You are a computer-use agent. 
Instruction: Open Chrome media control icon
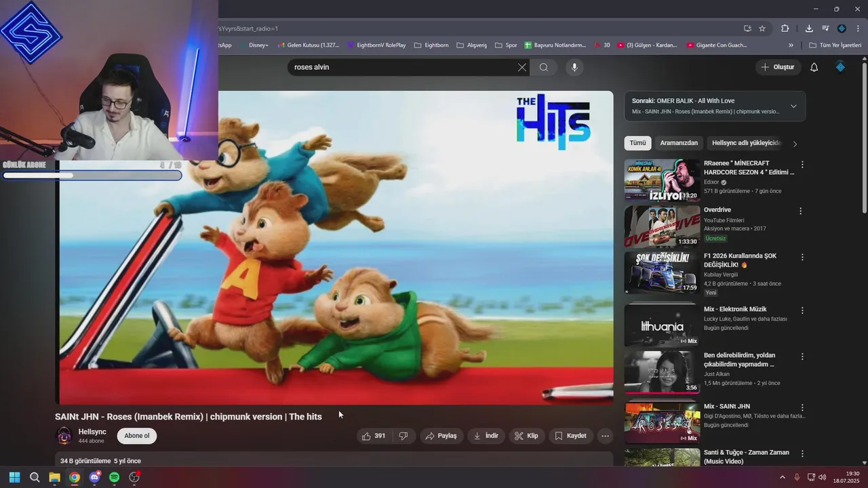click(825, 28)
